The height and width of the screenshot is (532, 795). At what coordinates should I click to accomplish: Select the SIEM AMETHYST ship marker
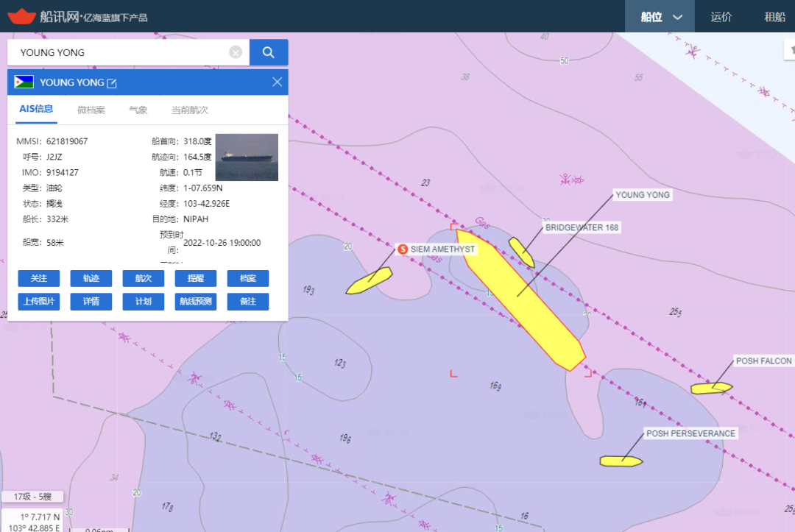(x=370, y=281)
